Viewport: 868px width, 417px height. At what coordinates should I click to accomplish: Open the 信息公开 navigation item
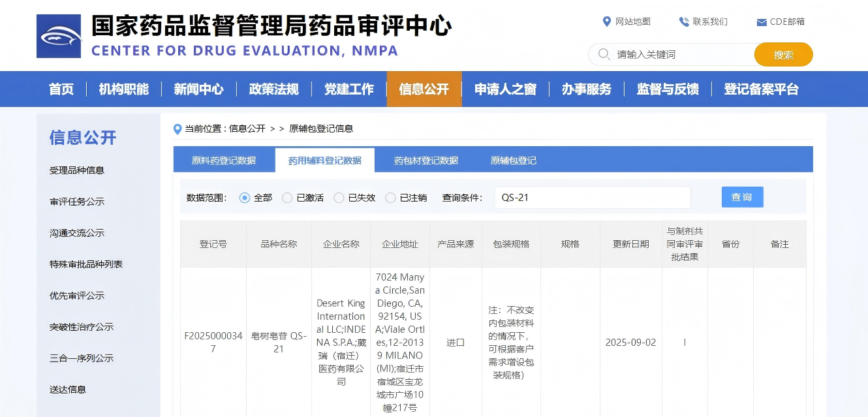point(424,89)
